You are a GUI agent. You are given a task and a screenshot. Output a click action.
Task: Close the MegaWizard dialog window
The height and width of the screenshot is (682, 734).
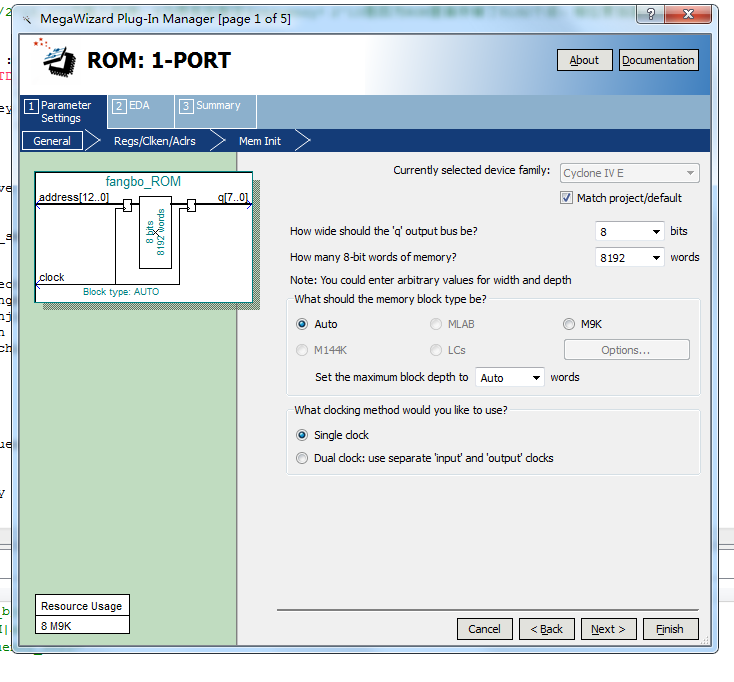688,15
